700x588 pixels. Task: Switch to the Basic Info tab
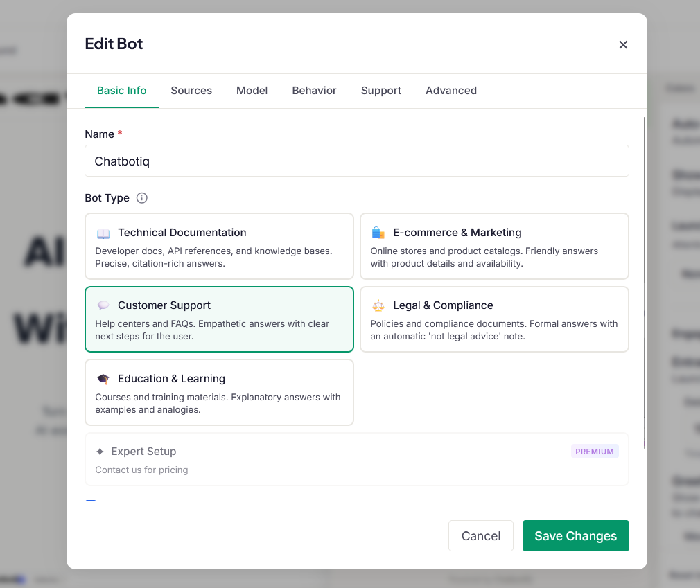coord(121,91)
